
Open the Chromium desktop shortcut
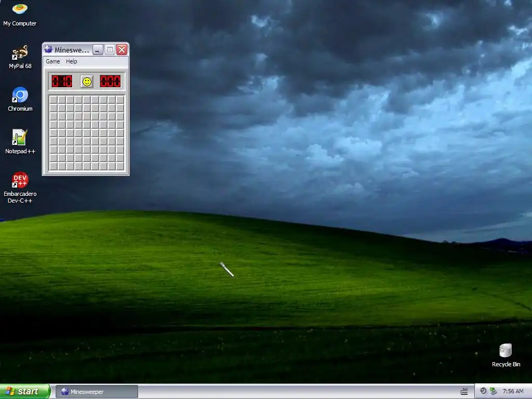[20, 99]
